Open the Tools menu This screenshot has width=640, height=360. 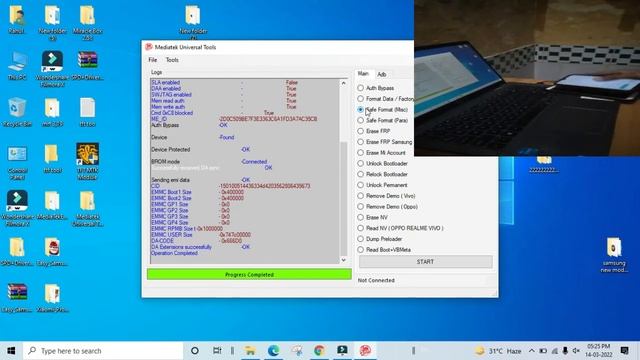172,60
